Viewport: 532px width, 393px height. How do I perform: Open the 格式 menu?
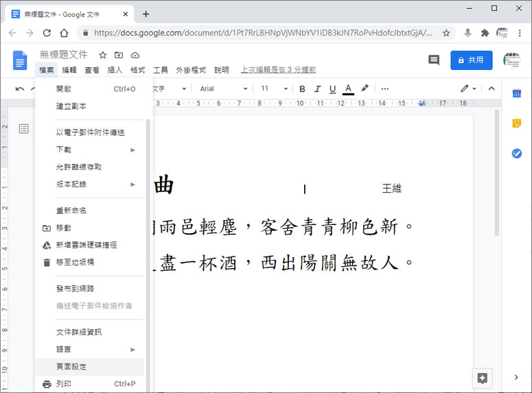137,70
